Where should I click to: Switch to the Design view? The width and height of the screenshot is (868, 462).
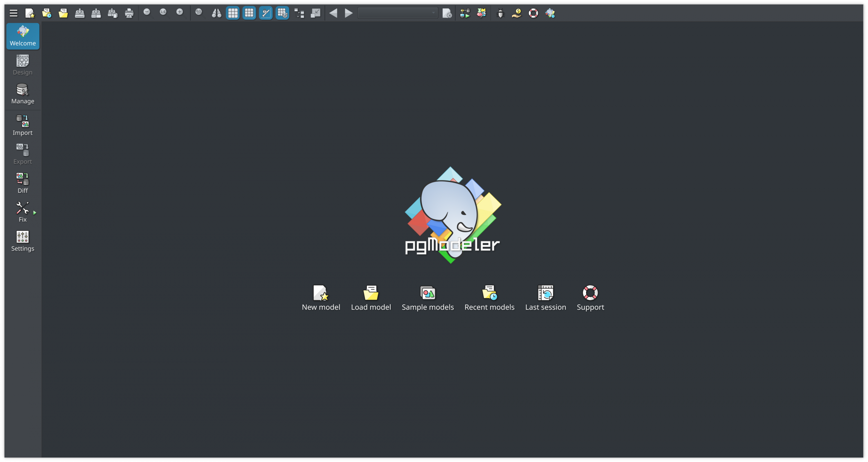(23, 65)
